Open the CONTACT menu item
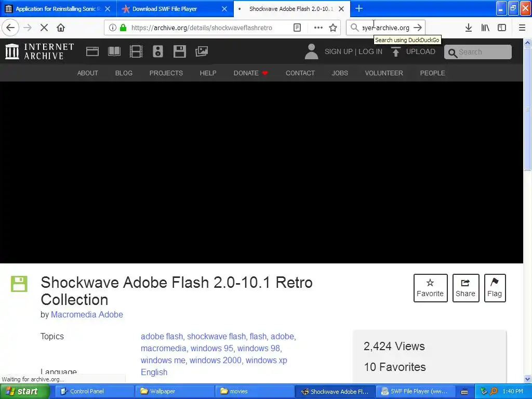532x399 pixels. tap(300, 73)
